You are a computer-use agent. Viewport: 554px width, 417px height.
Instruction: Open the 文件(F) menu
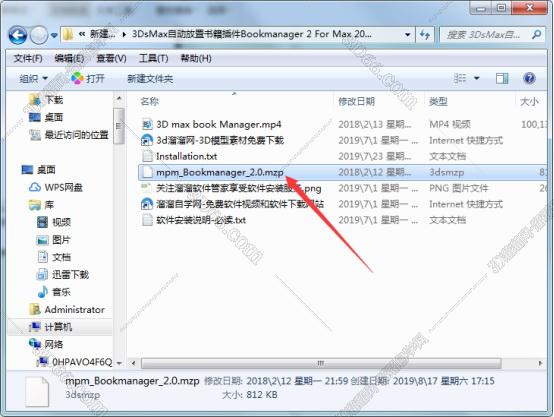click(x=28, y=58)
